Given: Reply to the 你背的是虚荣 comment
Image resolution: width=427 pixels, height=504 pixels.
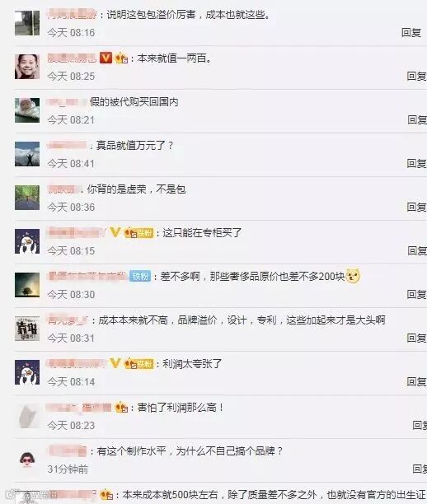Looking at the screenshot, I should pyautogui.click(x=417, y=207).
